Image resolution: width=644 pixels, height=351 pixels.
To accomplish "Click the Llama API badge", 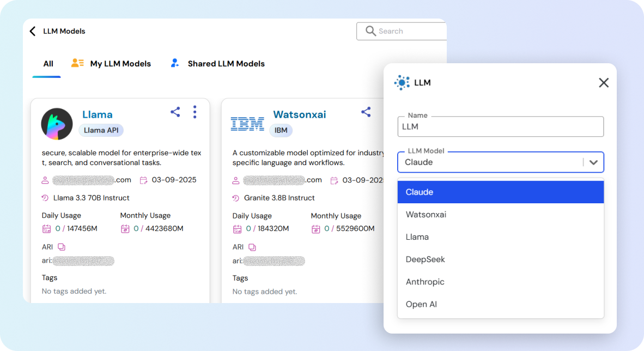I will (x=101, y=130).
